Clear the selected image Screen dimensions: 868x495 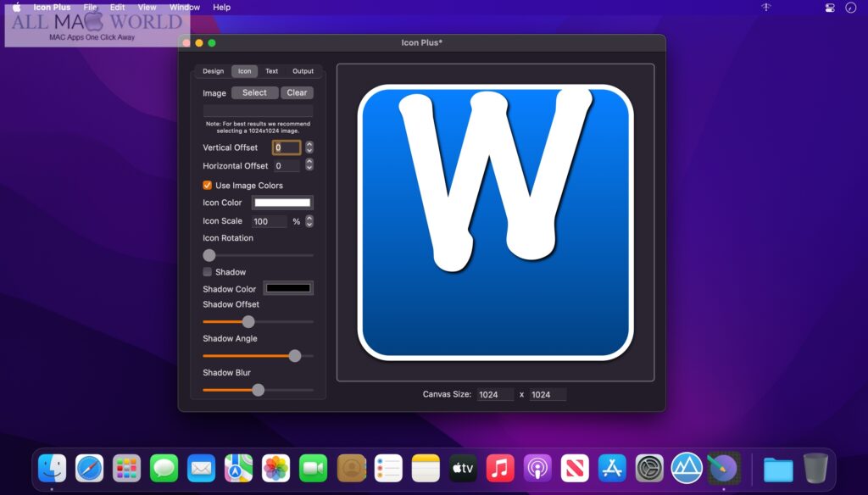coord(297,92)
